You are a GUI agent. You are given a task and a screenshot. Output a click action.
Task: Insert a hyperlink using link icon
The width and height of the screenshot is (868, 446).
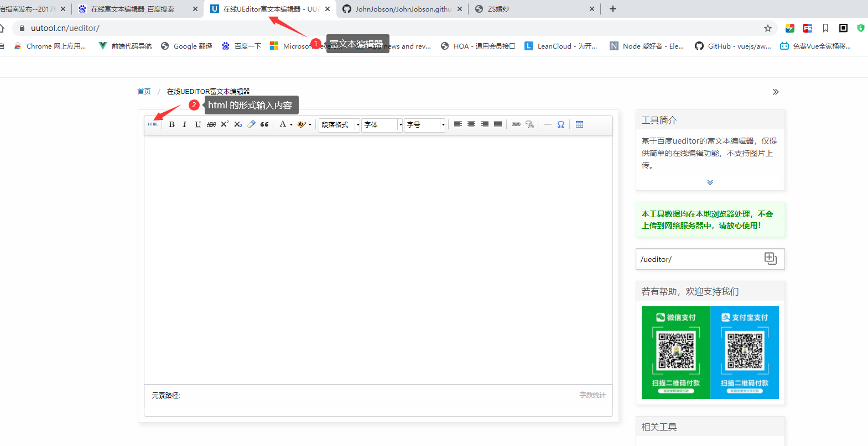click(x=516, y=124)
